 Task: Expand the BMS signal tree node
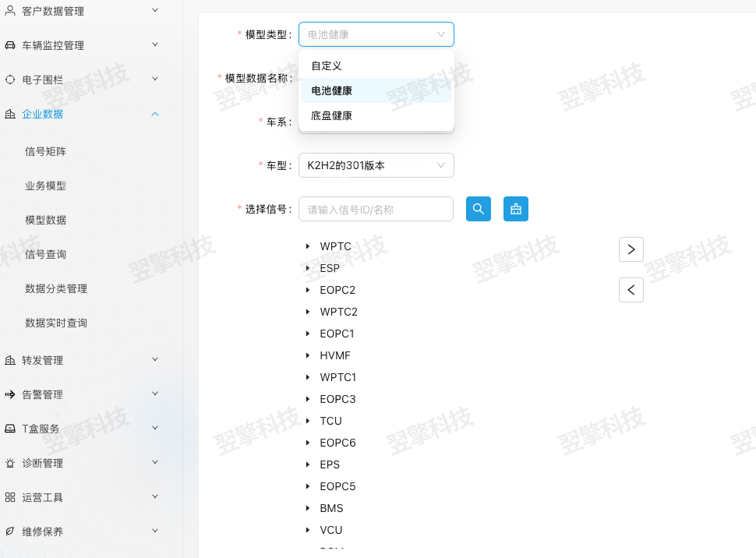309,508
